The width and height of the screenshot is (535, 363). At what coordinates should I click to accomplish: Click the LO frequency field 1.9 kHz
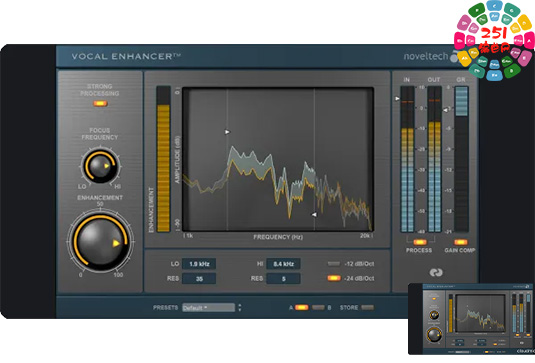coord(199,264)
